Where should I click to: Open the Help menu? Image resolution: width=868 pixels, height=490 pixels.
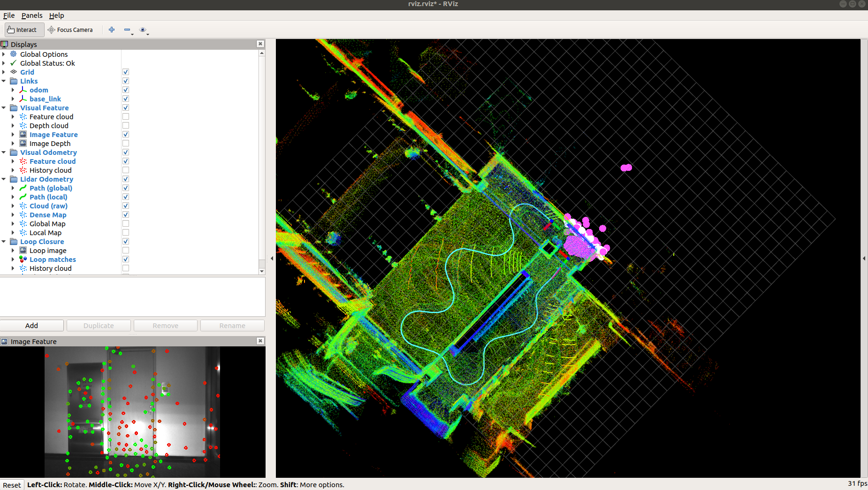[x=57, y=15]
